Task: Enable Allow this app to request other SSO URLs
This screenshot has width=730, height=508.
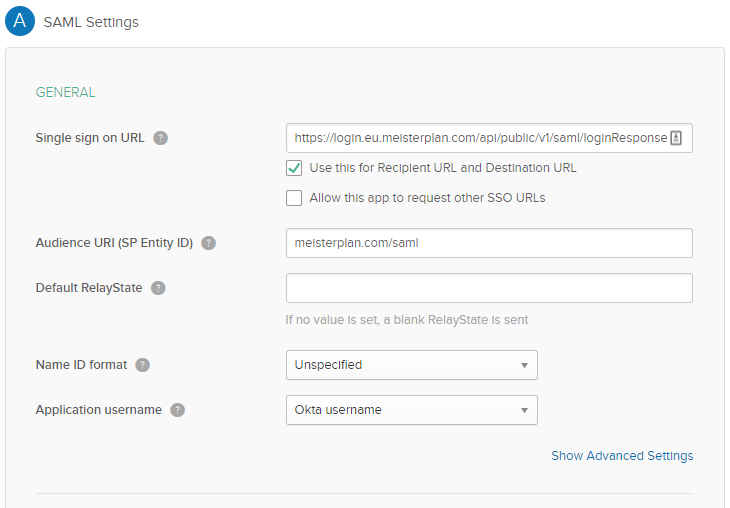Action: tap(294, 198)
